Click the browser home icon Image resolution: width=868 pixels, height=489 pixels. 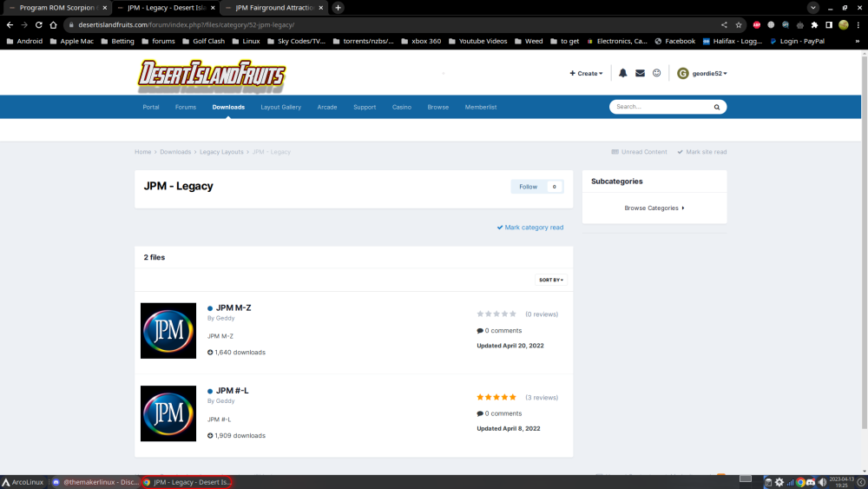(x=53, y=25)
